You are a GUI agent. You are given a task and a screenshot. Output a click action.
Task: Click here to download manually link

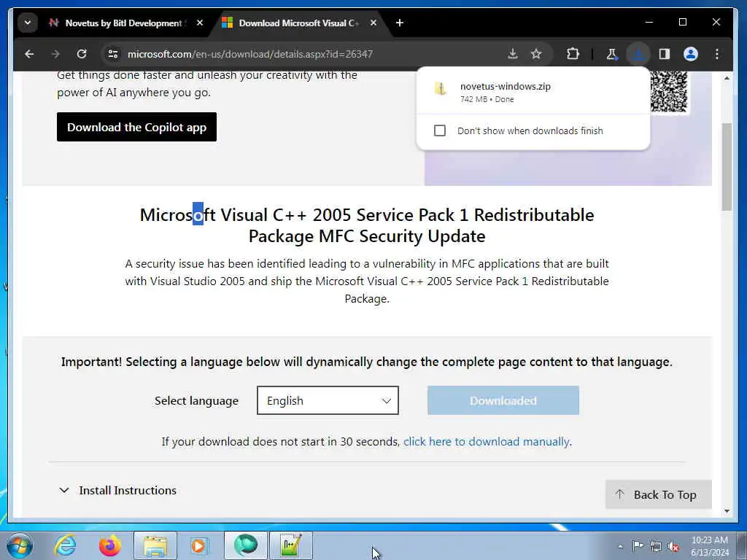[487, 442]
